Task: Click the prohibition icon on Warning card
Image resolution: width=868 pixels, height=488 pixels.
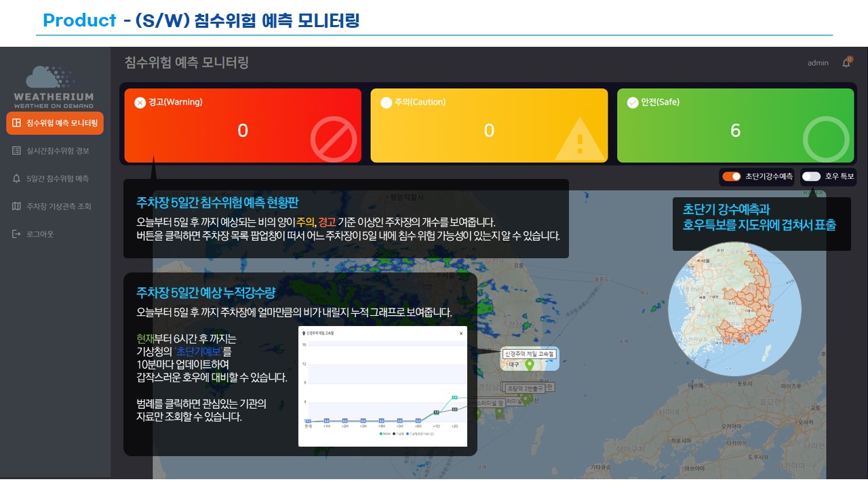Action: click(333, 139)
